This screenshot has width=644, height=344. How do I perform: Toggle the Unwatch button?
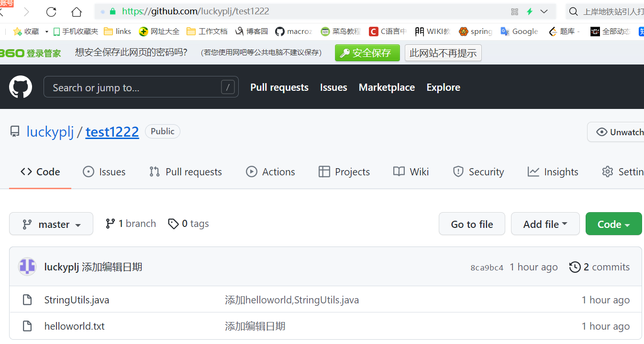[616, 132]
